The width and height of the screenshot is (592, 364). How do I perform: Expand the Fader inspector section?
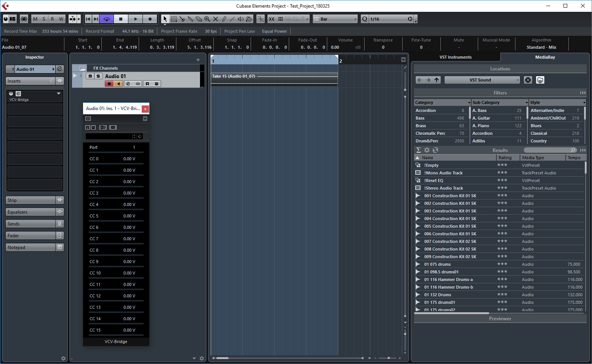coord(30,236)
